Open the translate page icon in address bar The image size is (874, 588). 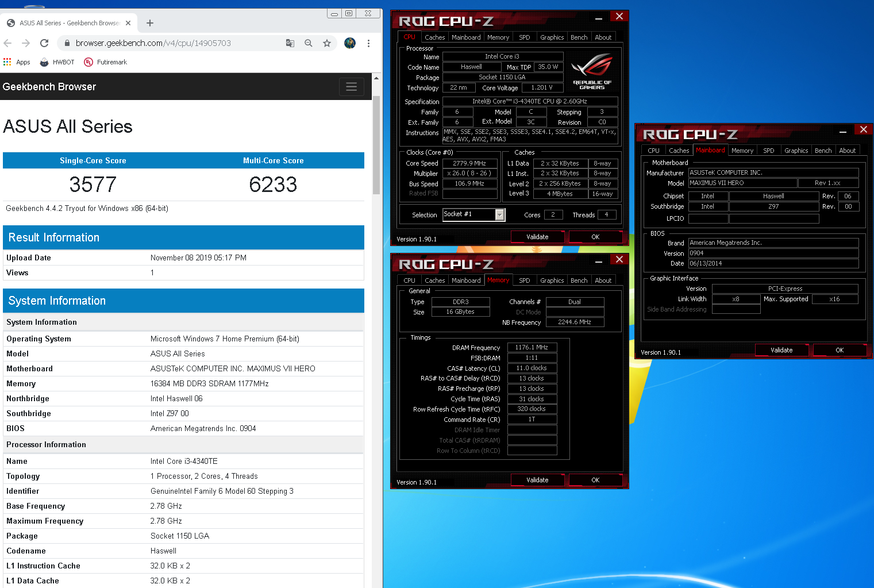pyautogui.click(x=290, y=43)
